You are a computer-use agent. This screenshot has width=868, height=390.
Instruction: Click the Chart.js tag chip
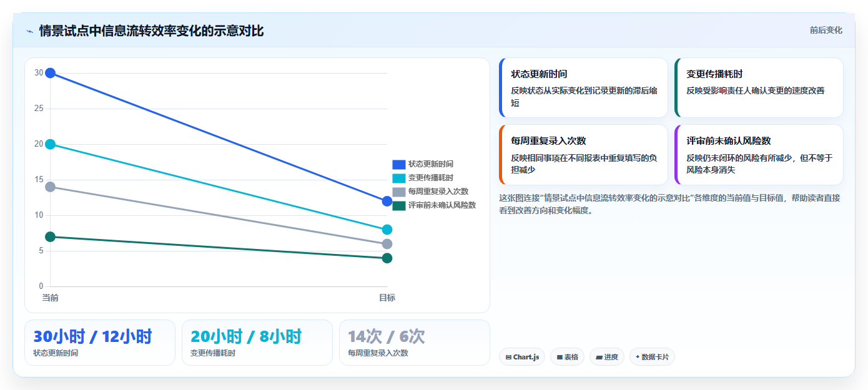tap(522, 357)
